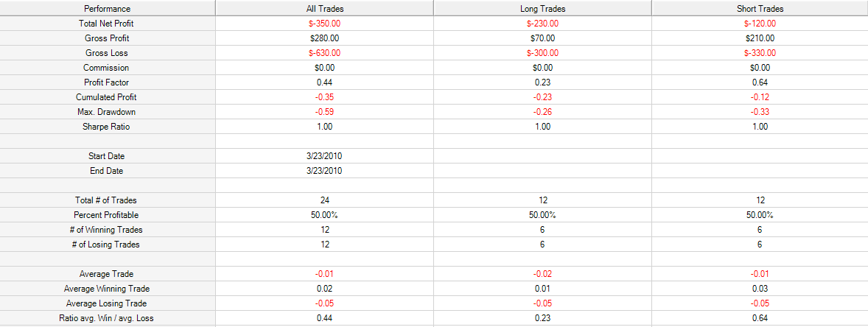Click All Trades net profit $-350.00
Viewport: 868px width, 327px height.
[323, 24]
